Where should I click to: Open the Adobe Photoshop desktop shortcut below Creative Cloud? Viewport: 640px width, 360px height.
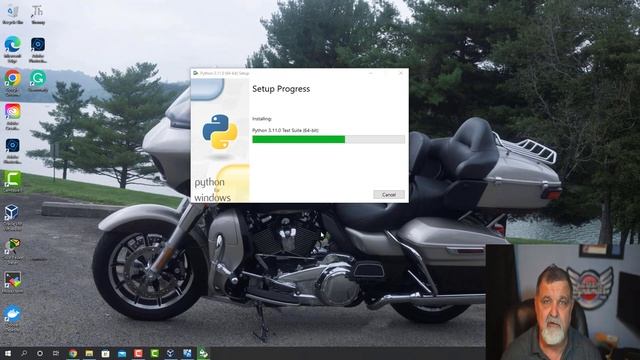click(13, 150)
